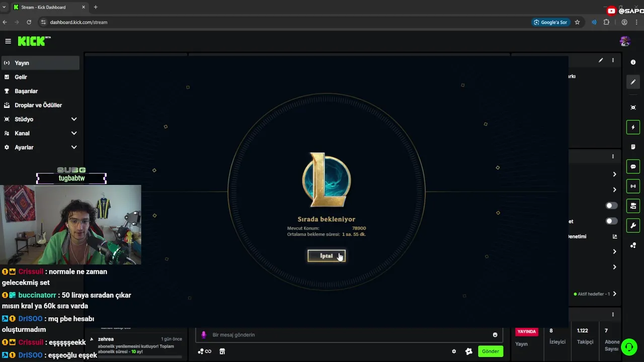644x362 pixels.
Task: Click the İptal button in League queue
Action: (327, 256)
